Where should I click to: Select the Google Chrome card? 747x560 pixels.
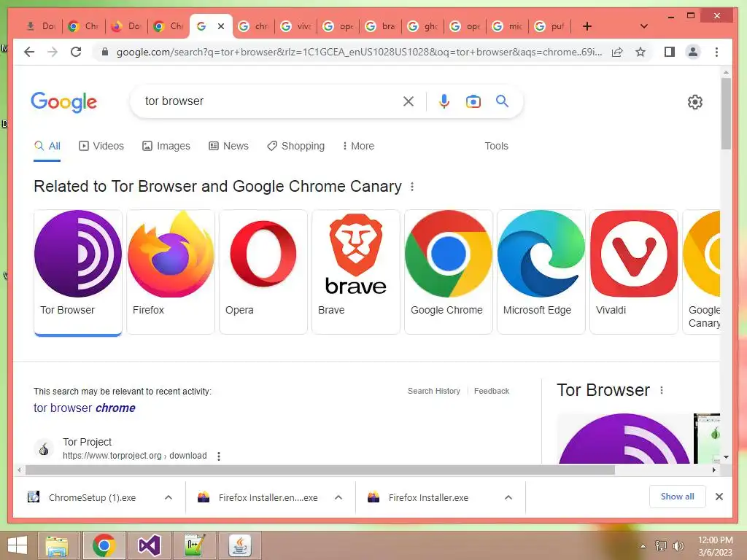coord(449,272)
